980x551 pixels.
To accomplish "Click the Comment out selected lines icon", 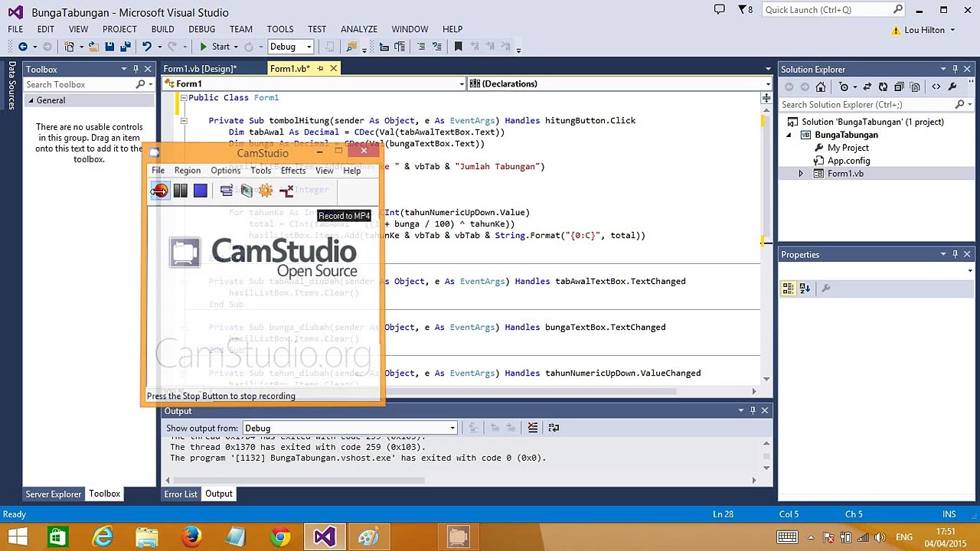I will coord(420,47).
